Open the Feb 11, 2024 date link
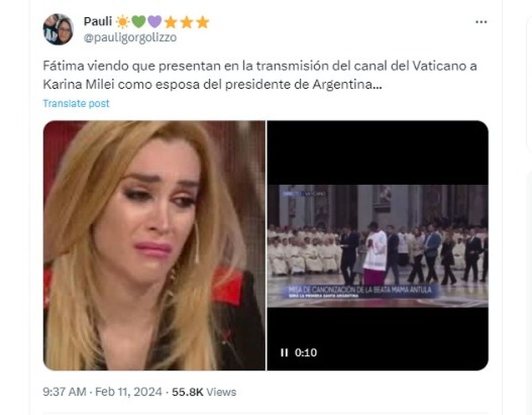 click(x=129, y=392)
